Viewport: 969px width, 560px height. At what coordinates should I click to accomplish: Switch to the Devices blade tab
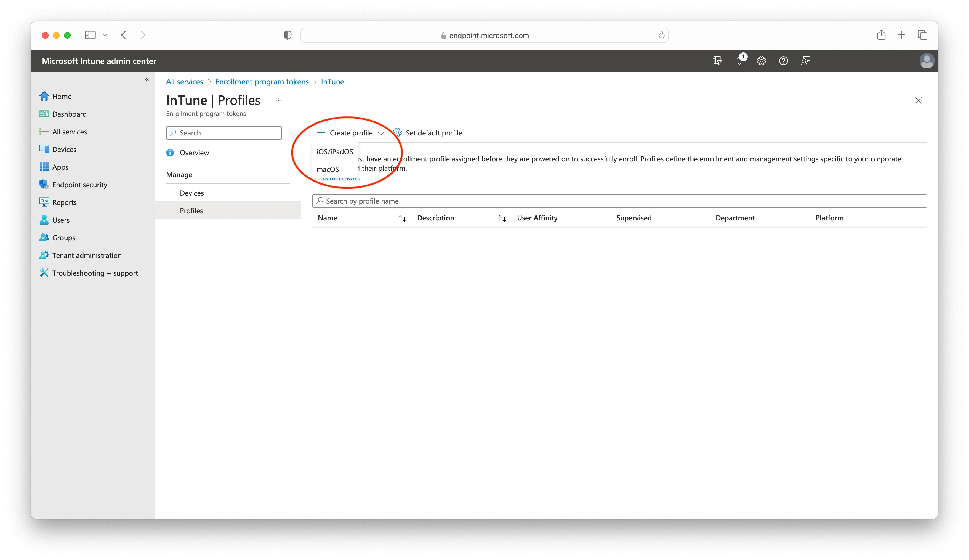[192, 193]
